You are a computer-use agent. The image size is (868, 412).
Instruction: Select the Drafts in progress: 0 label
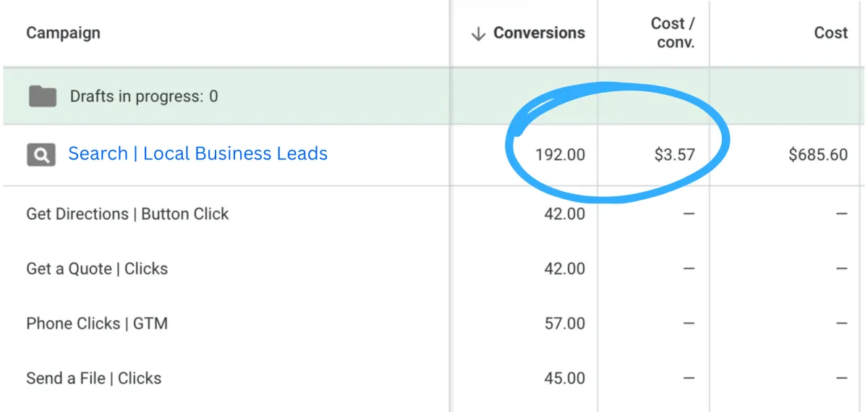coord(143,96)
